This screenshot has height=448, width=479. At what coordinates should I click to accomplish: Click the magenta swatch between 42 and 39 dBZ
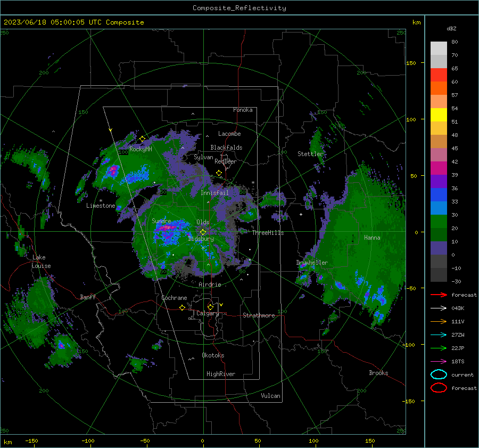(439, 168)
